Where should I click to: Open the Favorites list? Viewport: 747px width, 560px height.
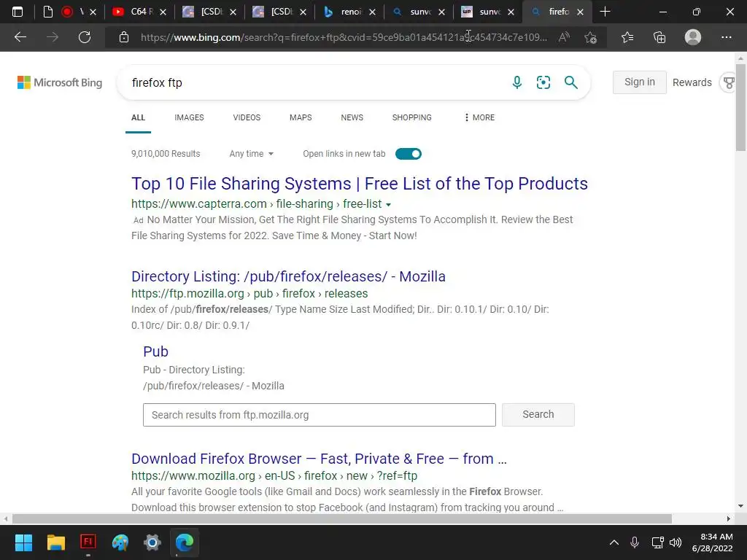627,37
